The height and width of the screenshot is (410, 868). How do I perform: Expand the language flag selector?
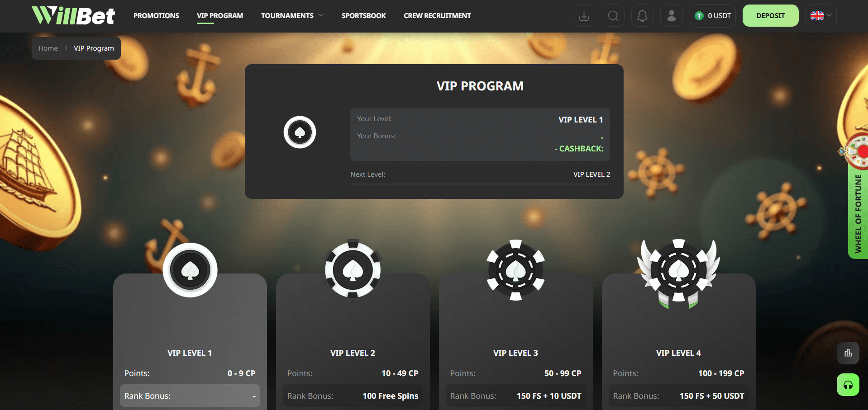pyautogui.click(x=821, y=16)
